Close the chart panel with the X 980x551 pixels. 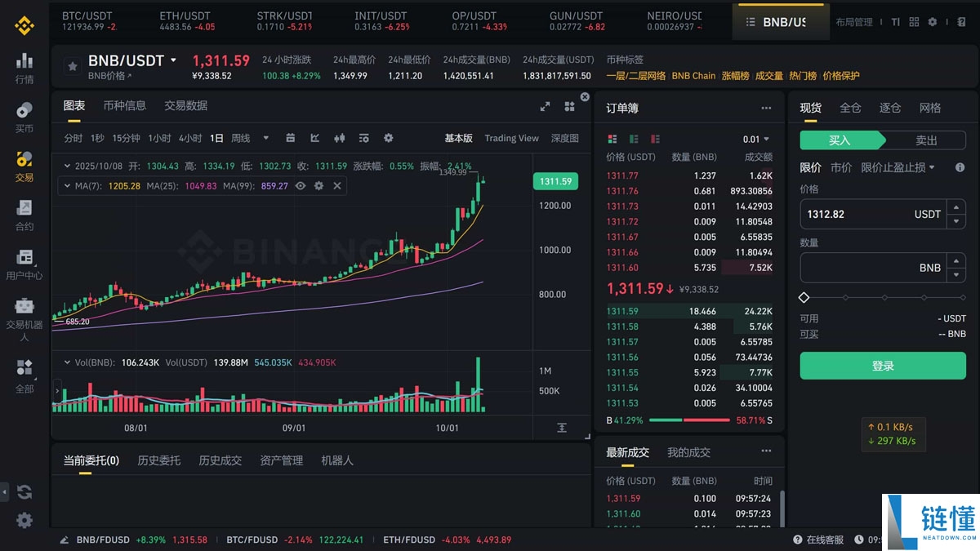(585, 97)
